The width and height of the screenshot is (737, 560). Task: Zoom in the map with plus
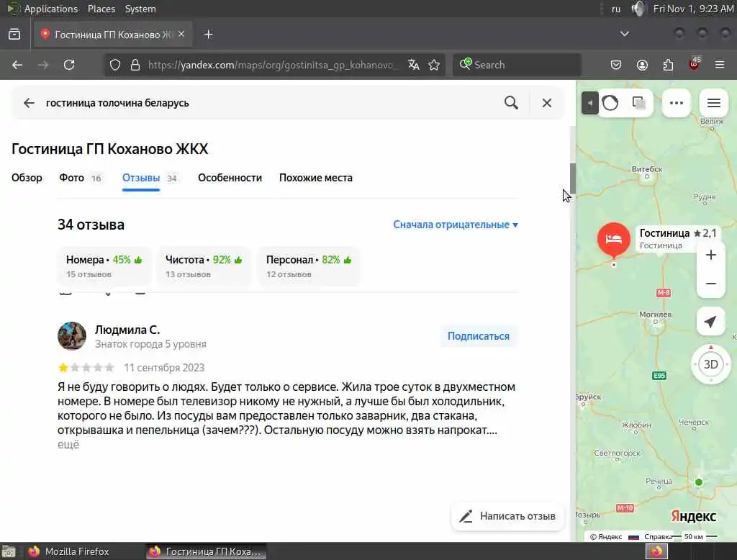point(710,255)
